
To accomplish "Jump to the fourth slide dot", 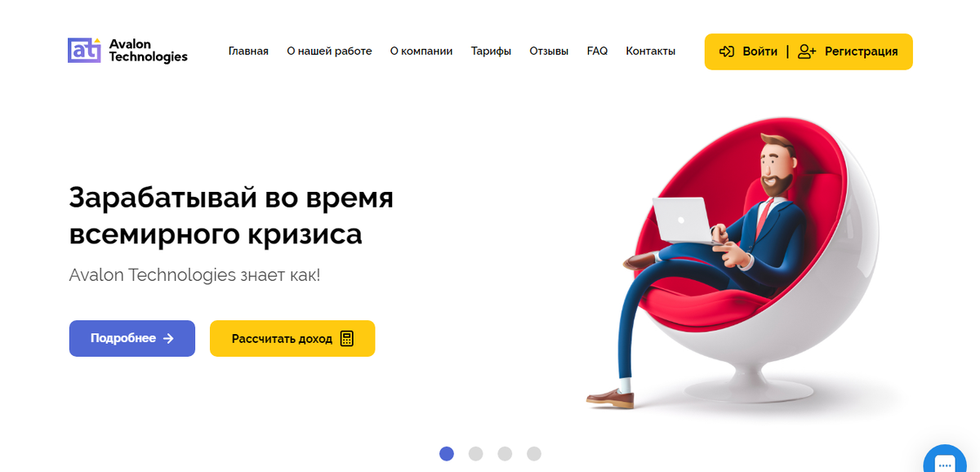I will [x=534, y=453].
